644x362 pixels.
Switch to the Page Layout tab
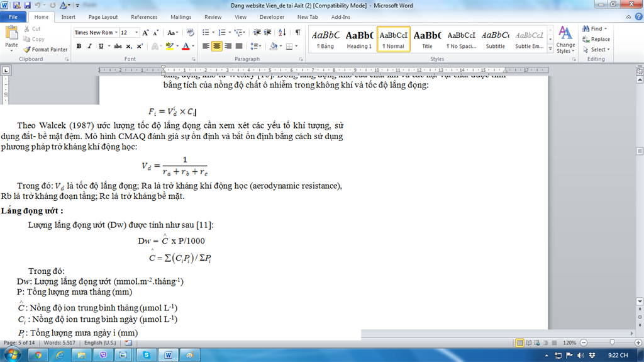point(103,17)
